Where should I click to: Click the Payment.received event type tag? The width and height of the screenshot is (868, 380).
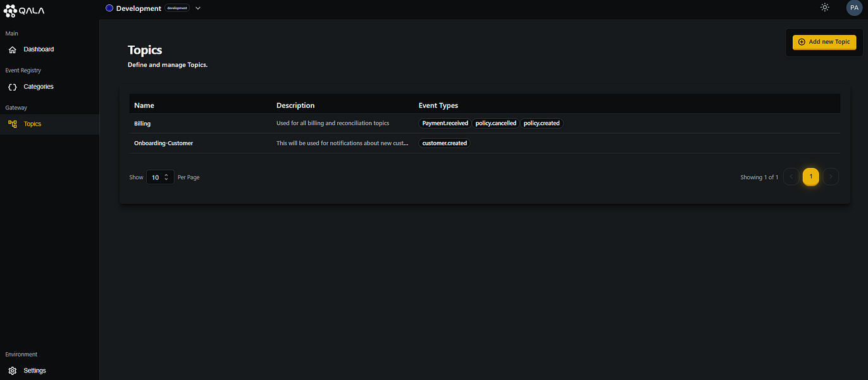coord(445,123)
